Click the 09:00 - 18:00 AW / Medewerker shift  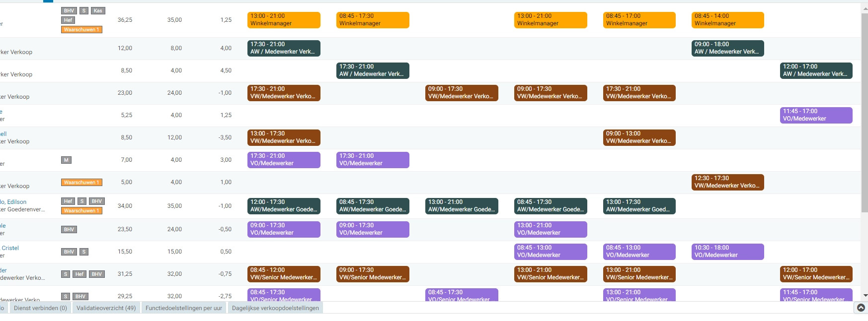click(x=727, y=48)
